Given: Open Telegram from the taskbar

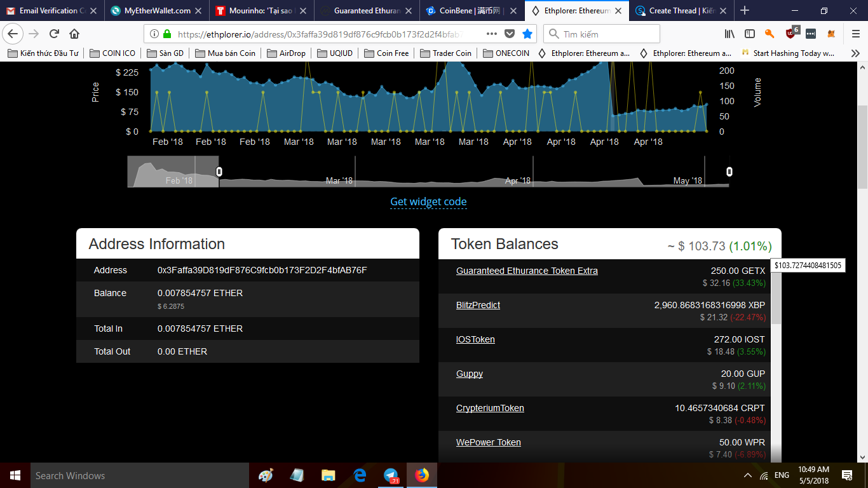Looking at the screenshot, I should [391, 475].
